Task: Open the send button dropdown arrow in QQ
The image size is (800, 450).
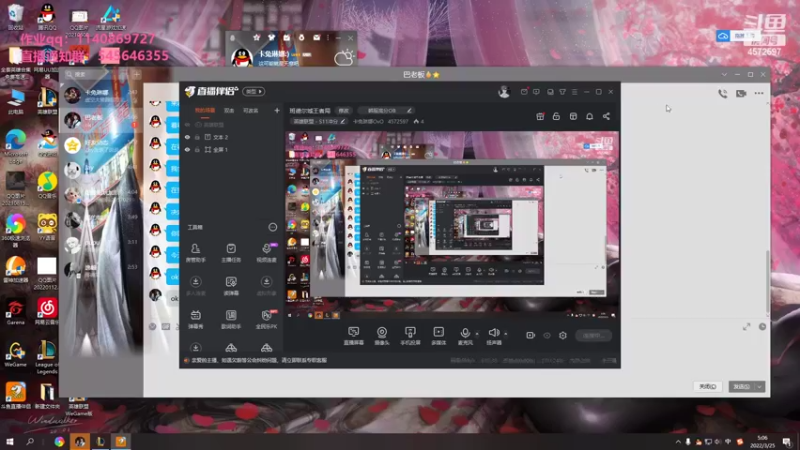Action: [759, 387]
